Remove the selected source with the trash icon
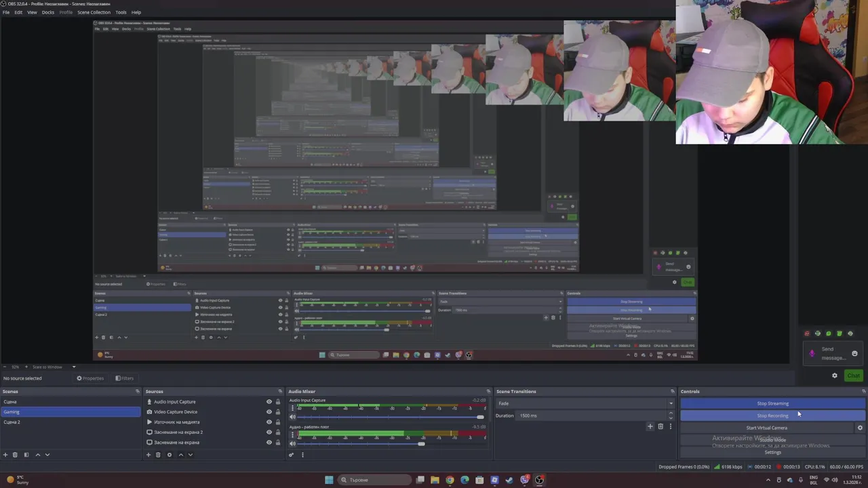 (x=158, y=455)
